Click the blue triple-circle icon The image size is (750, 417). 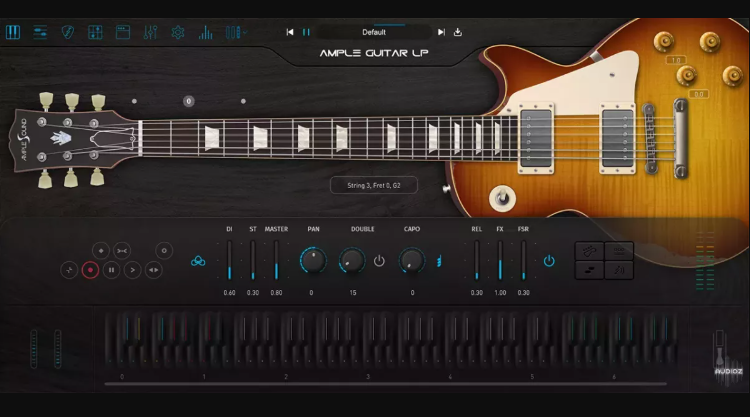(198, 261)
